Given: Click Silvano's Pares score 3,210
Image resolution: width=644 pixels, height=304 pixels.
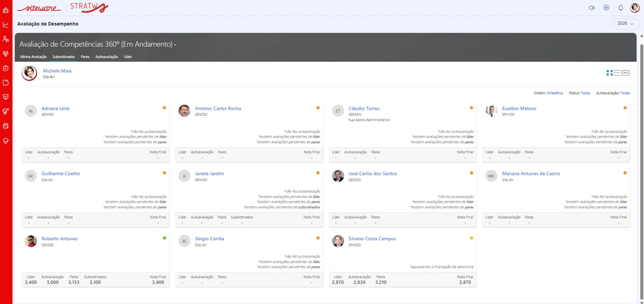Looking at the screenshot, I should pos(380,282).
